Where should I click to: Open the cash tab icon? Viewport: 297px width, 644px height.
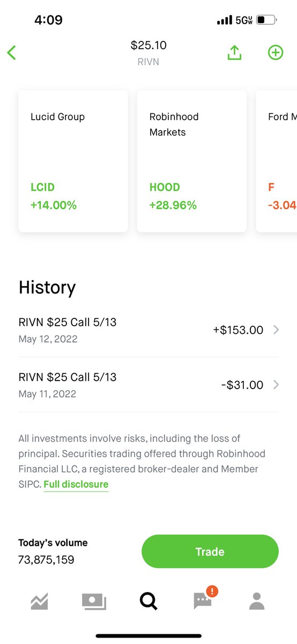[94, 602]
